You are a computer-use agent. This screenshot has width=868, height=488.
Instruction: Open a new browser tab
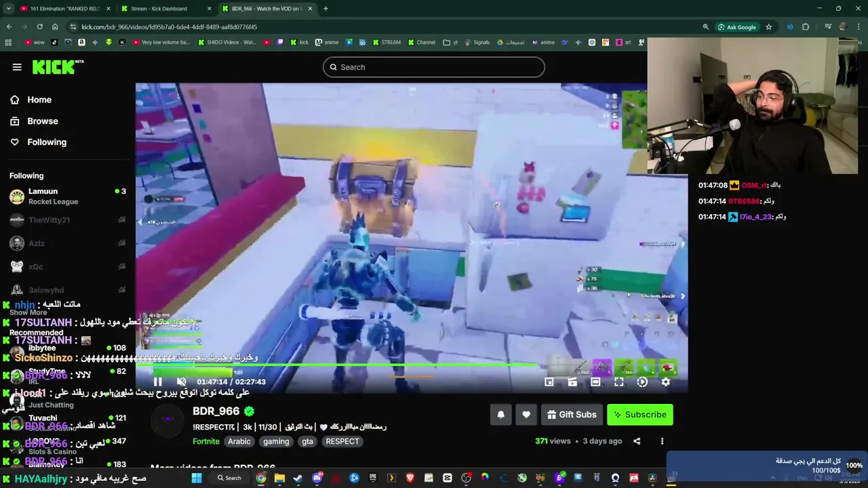pyautogui.click(x=325, y=8)
